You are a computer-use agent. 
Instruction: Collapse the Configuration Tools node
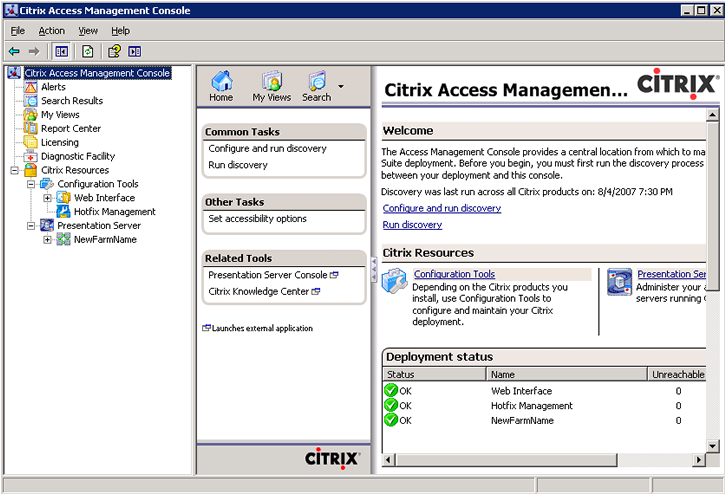click(x=31, y=184)
